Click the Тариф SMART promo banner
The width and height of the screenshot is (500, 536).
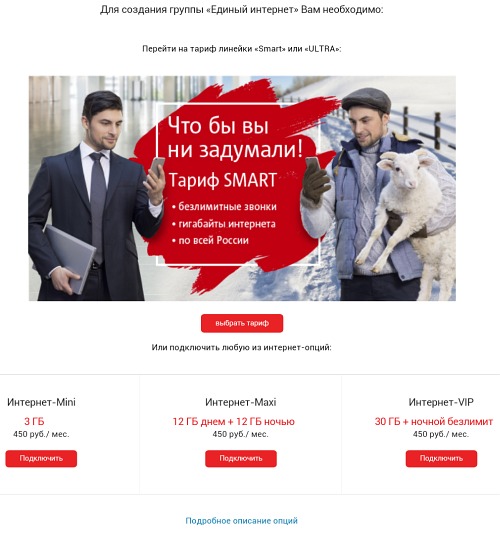[242, 188]
